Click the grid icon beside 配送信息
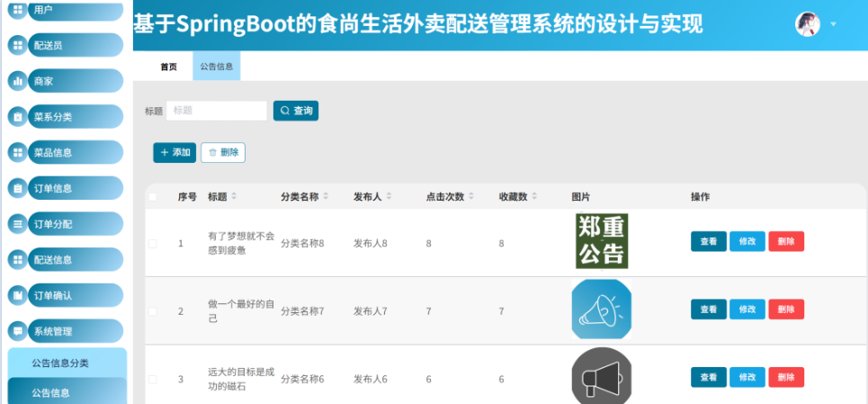This screenshot has height=404, width=868. pyautogui.click(x=18, y=259)
